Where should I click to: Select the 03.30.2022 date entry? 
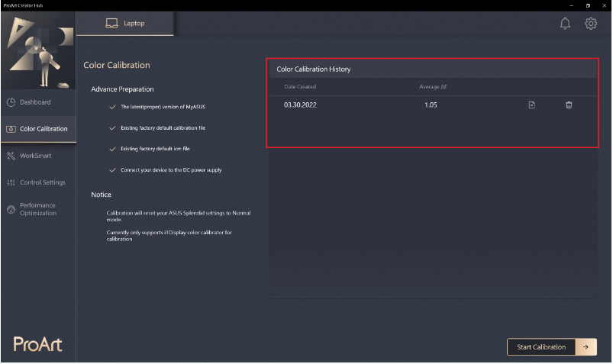(x=300, y=105)
